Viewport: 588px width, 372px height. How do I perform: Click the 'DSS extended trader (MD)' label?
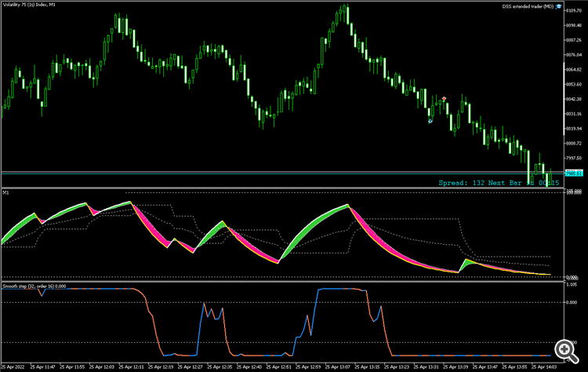[528, 6]
